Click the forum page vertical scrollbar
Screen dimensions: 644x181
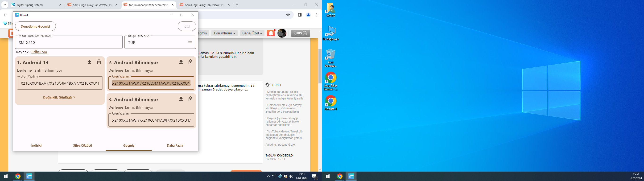point(320,66)
